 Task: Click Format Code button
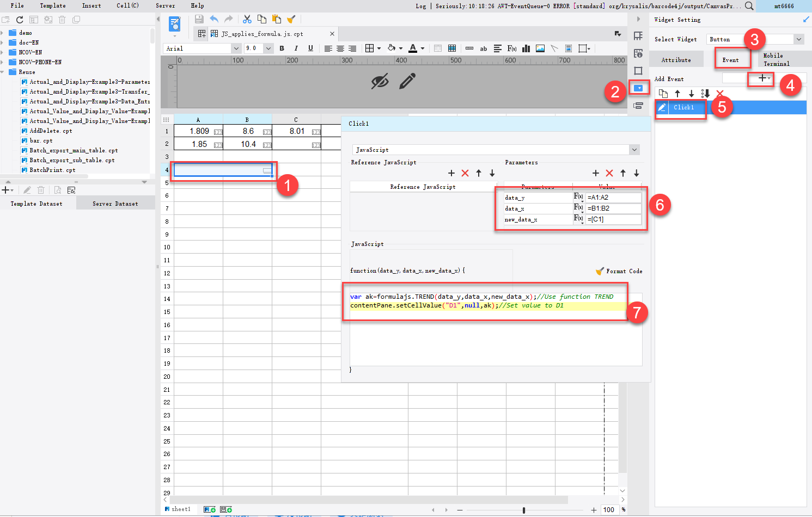click(619, 271)
